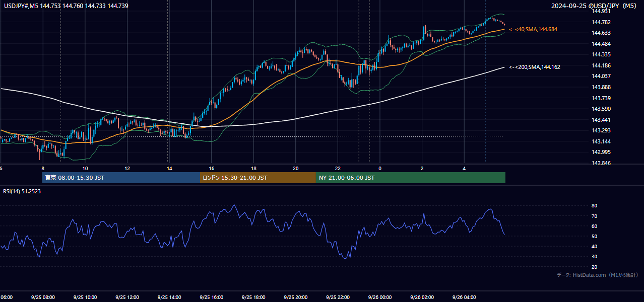Click hour label 12 under the price chart
This screenshot has width=644, height=302.
click(127, 169)
